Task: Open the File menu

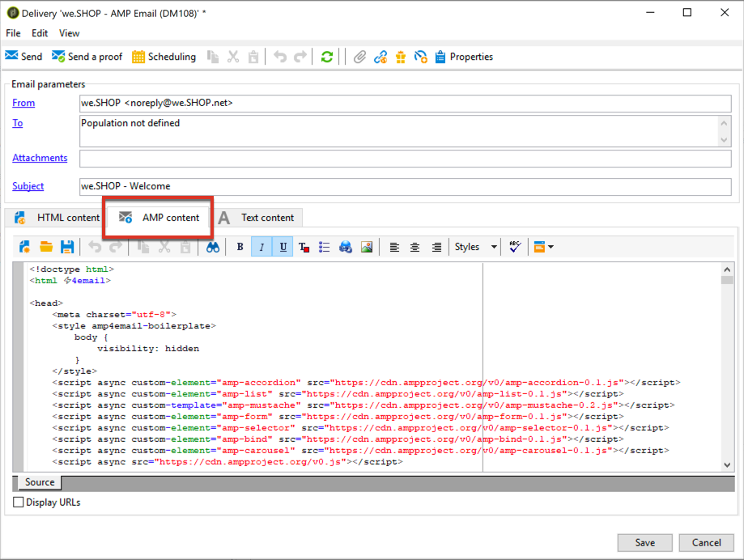Action: tap(13, 33)
